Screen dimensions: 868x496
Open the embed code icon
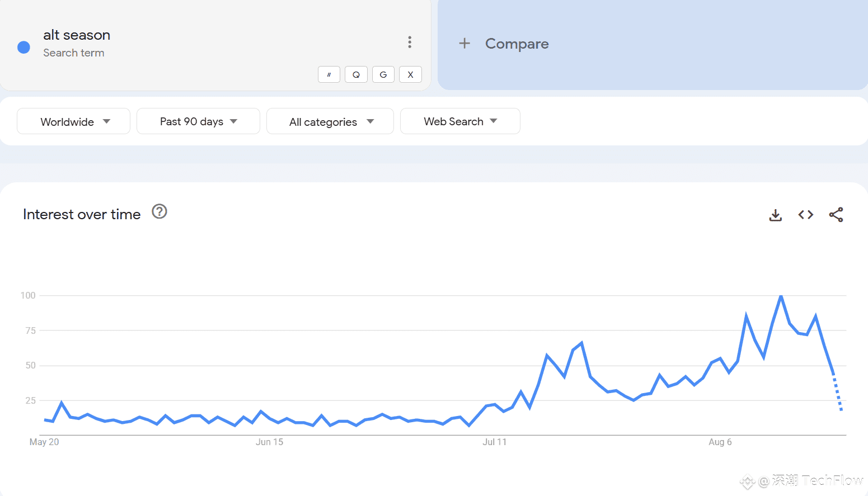click(x=805, y=215)
